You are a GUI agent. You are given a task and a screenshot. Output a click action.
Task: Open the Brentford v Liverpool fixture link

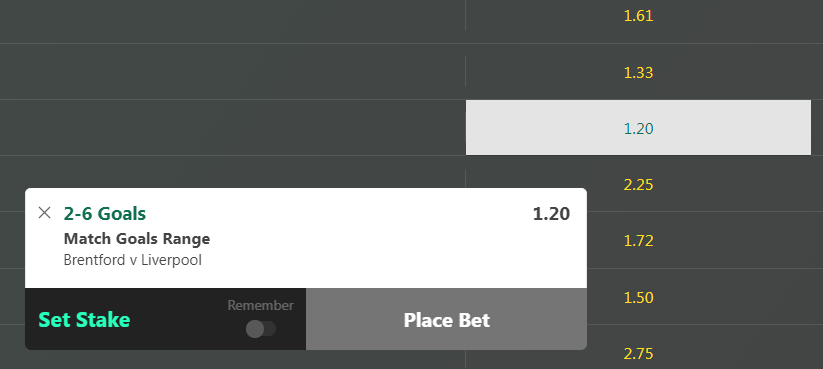(x=133, y=260)
